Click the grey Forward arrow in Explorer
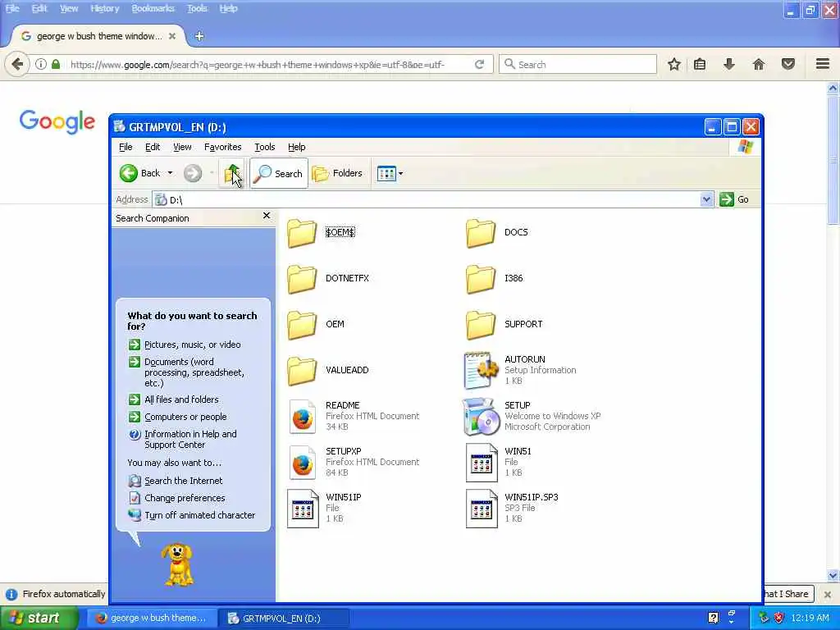 pyautogui.click(x=193, y=173)
